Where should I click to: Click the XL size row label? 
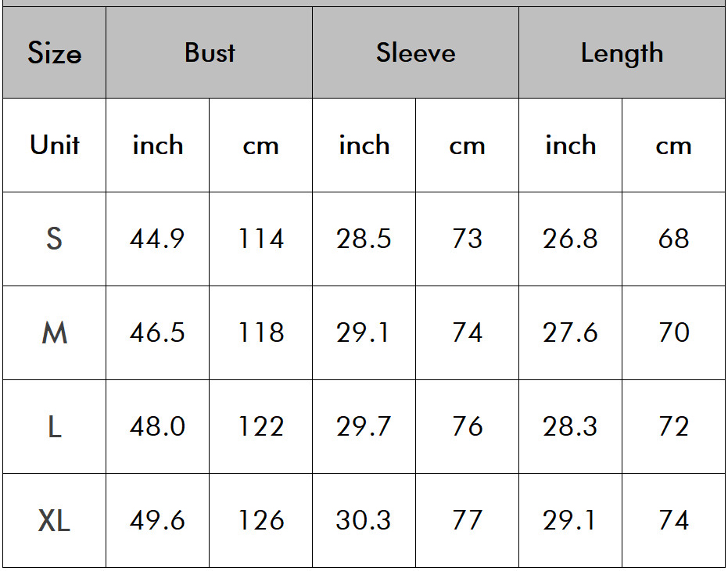tap(54, 520)
